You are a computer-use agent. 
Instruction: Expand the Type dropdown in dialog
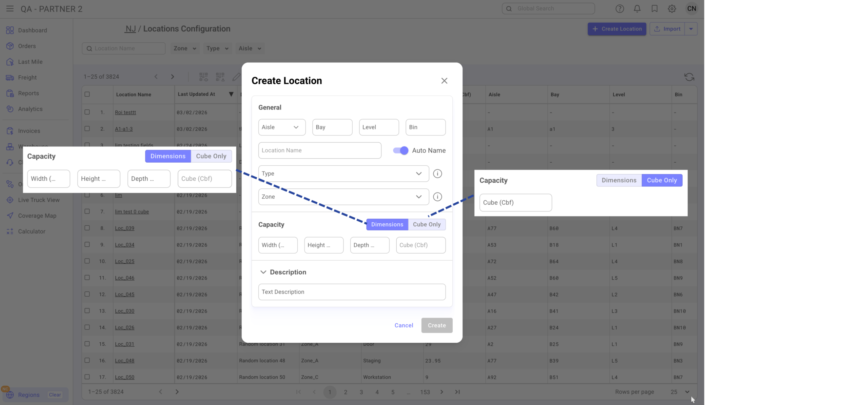point(343,174)
